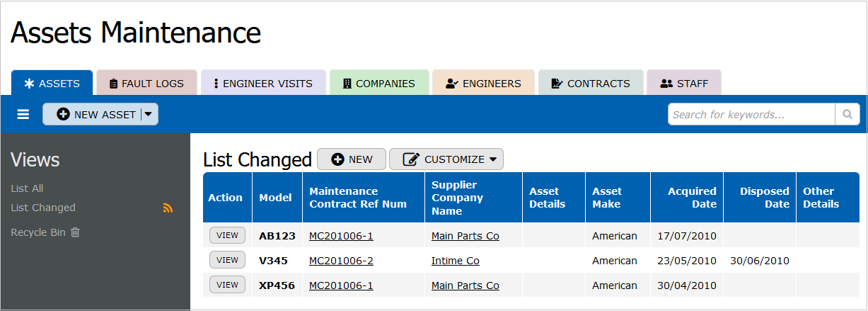The image size is (868, 311).
Task: Open the Staff tab
Action: click(x=684, y=84)
